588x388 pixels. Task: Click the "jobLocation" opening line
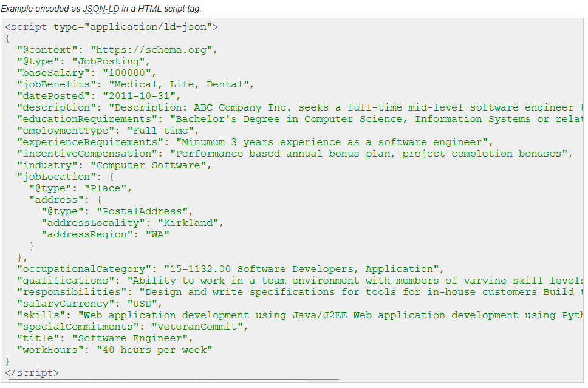[65, 177]
